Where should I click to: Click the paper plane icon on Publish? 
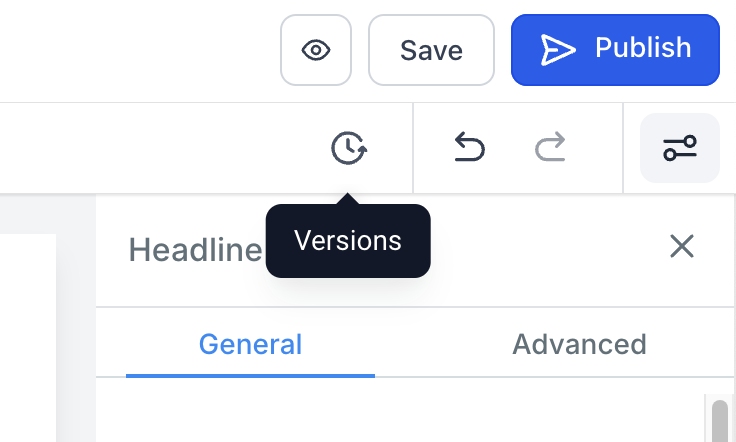click(558, 49)
